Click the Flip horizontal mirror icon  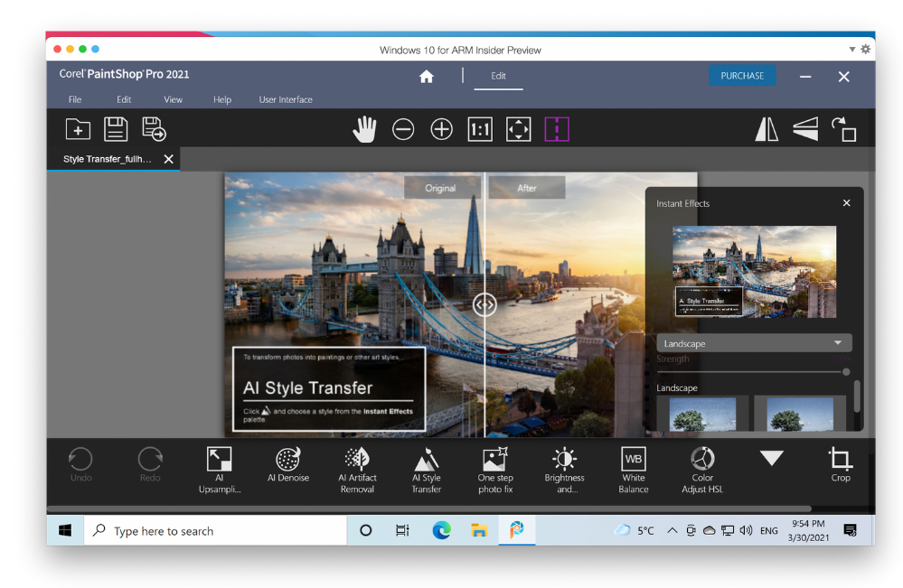(767, 130)
